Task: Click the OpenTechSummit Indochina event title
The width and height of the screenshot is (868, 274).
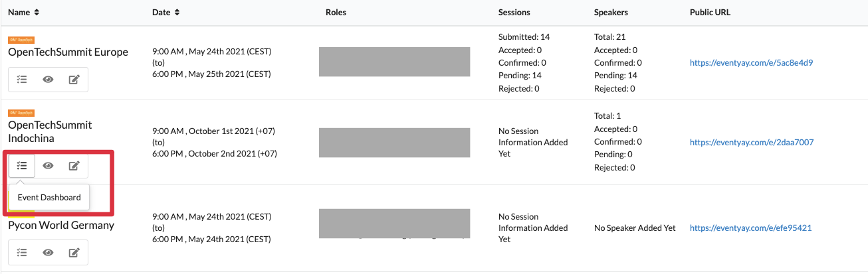Action: 51,131
